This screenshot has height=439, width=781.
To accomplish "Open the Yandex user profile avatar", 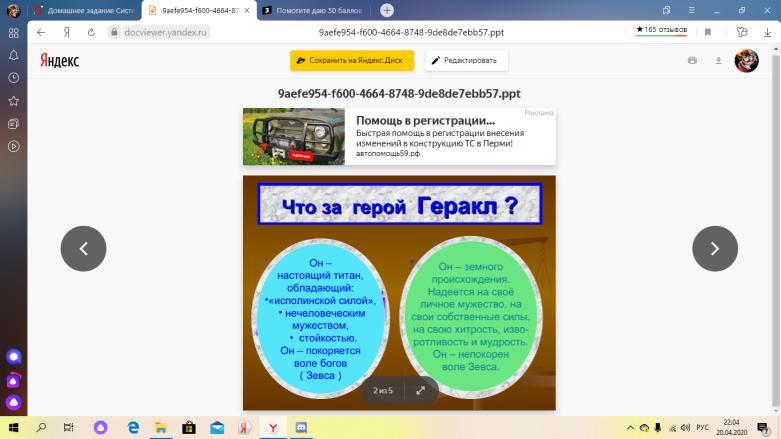I will (x=746, y=61).
